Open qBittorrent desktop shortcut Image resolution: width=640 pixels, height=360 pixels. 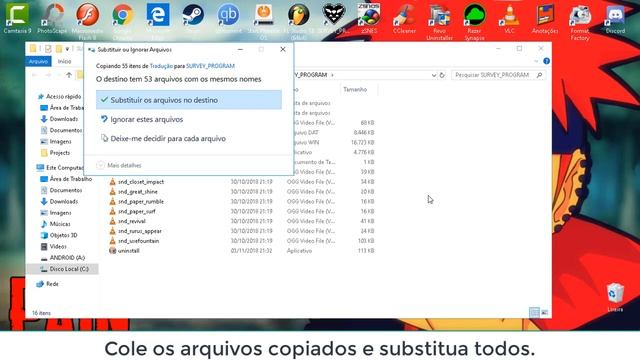(x=228, y=18)
